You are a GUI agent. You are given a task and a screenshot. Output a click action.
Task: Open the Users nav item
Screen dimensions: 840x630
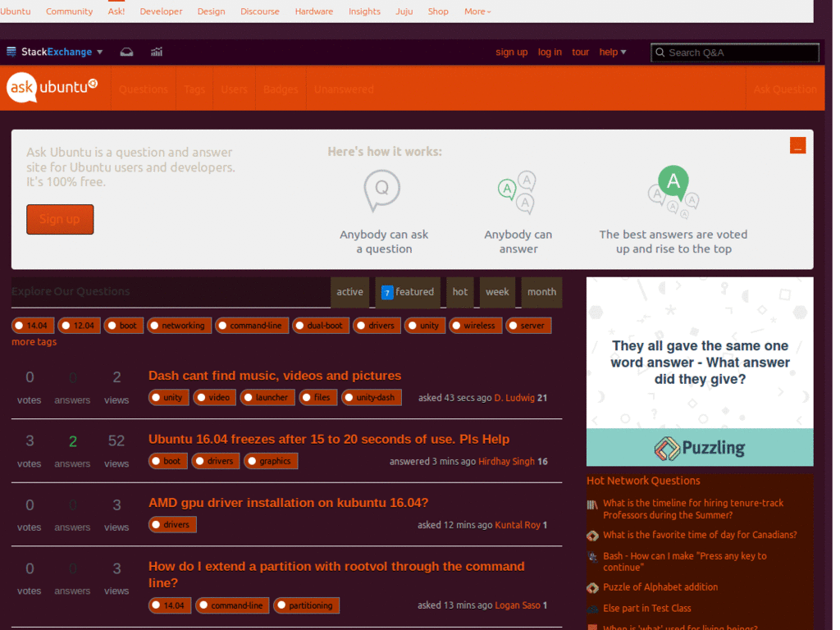pos(234,89)
